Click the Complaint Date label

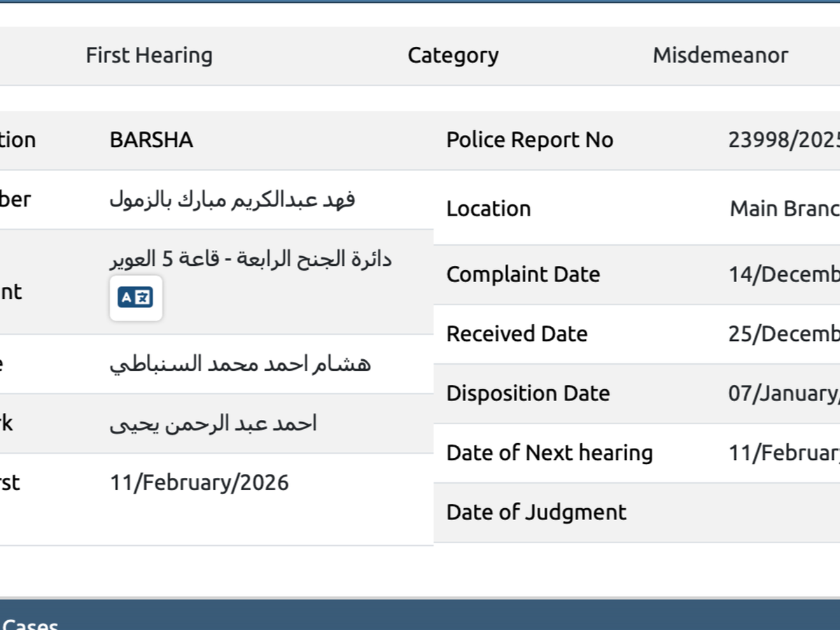tap(523, 274)
